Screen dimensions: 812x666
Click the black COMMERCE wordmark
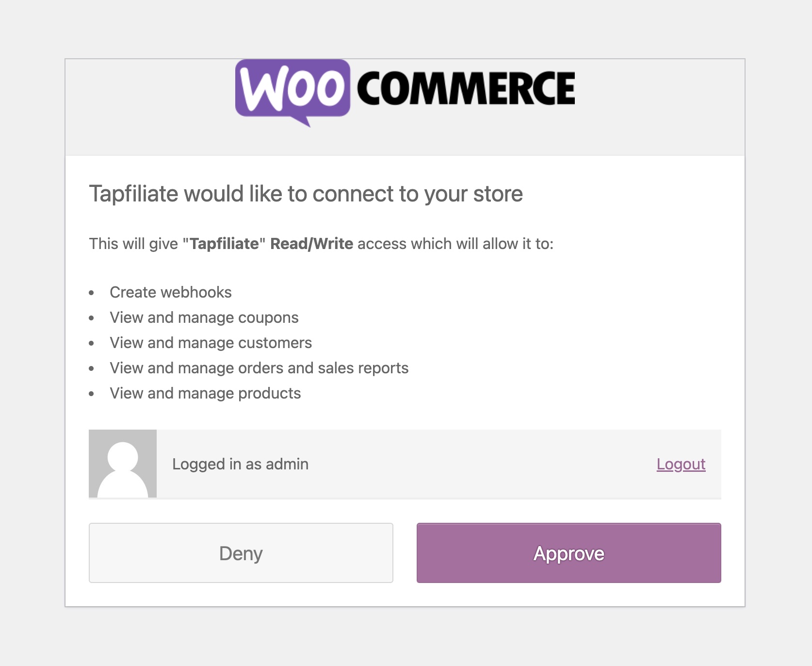(x=466, y=88)
